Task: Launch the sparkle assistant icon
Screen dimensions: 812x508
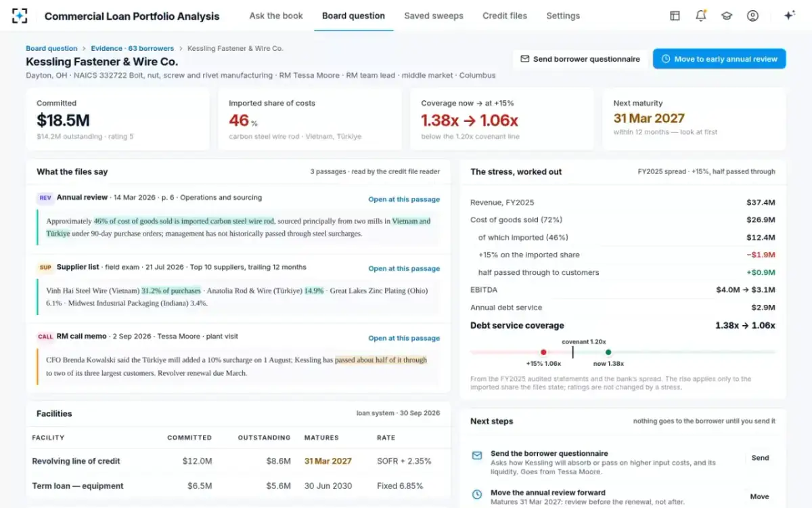Action: [789, 16]
